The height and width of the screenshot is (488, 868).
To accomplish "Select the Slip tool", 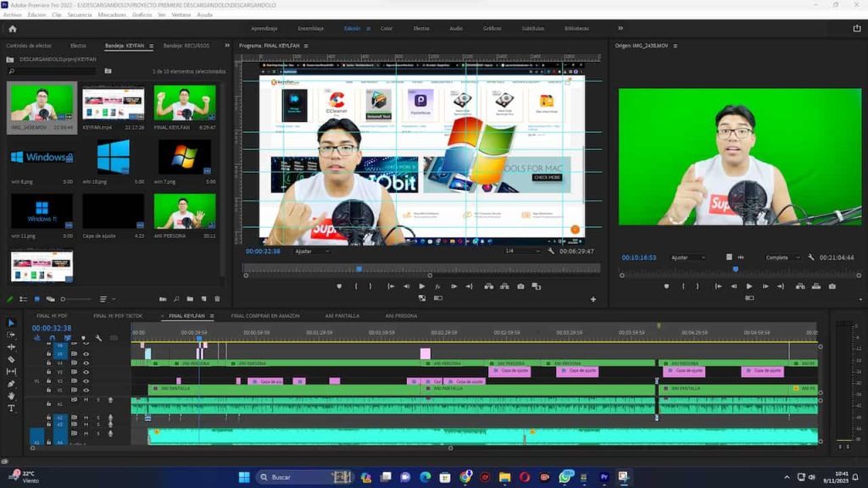I will pos(11,371).
